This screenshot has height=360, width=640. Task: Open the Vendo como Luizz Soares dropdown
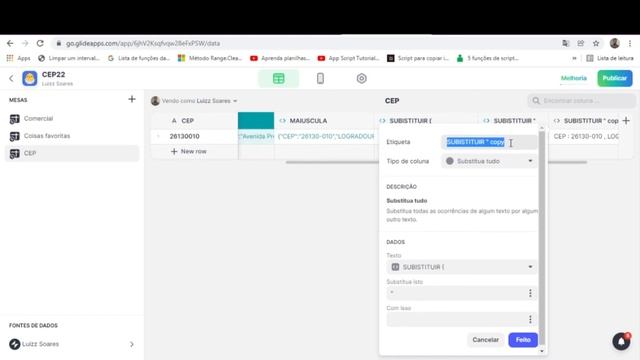(194, 101)
